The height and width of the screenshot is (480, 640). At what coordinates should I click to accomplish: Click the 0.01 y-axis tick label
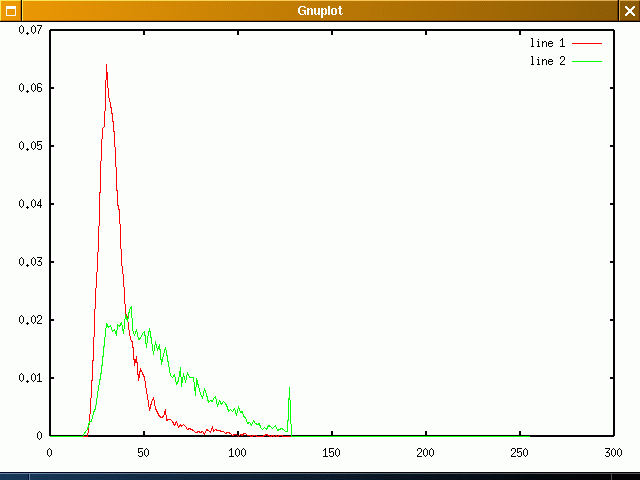[x=30, y=378]
